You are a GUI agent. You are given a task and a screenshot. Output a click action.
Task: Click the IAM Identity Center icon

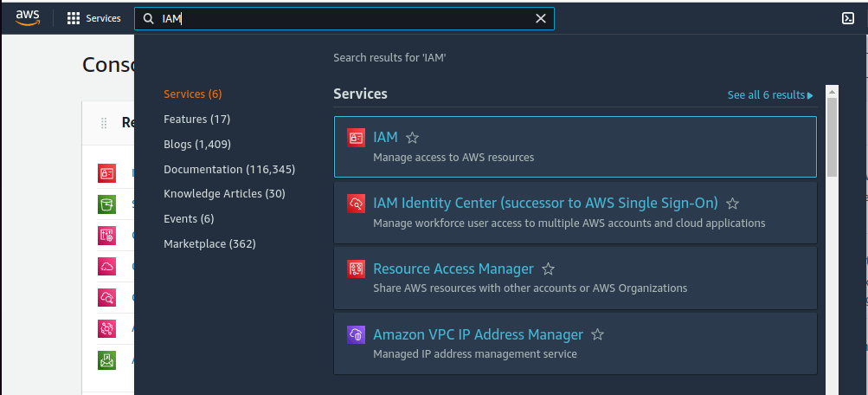tap(356, 204)
